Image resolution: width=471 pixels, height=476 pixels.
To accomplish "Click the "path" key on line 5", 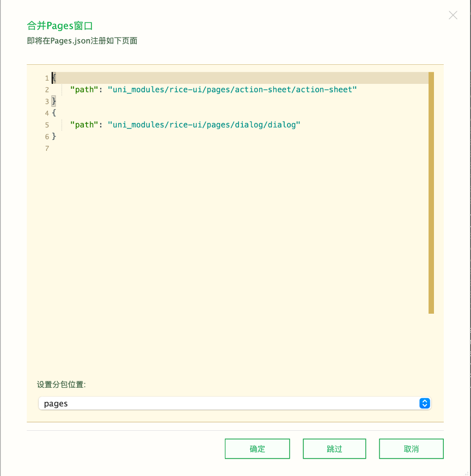I will tap(84, 125).
